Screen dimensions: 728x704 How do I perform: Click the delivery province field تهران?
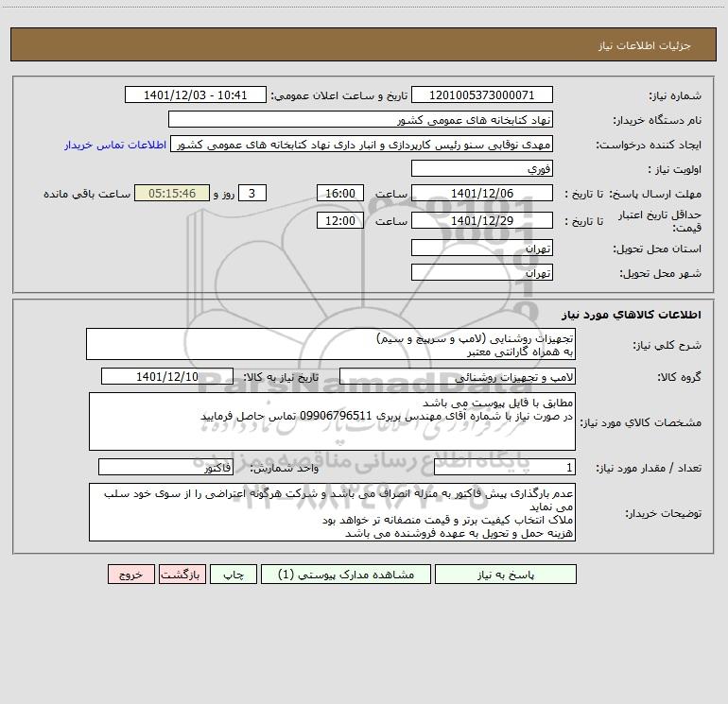pos(482,248)
